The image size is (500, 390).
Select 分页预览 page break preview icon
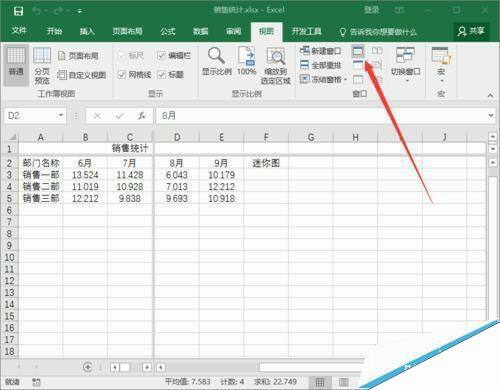pos(42,65)
